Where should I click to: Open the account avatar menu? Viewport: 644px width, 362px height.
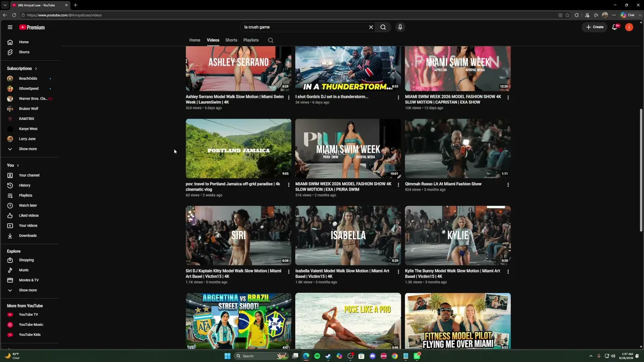[x=629, y=27]
